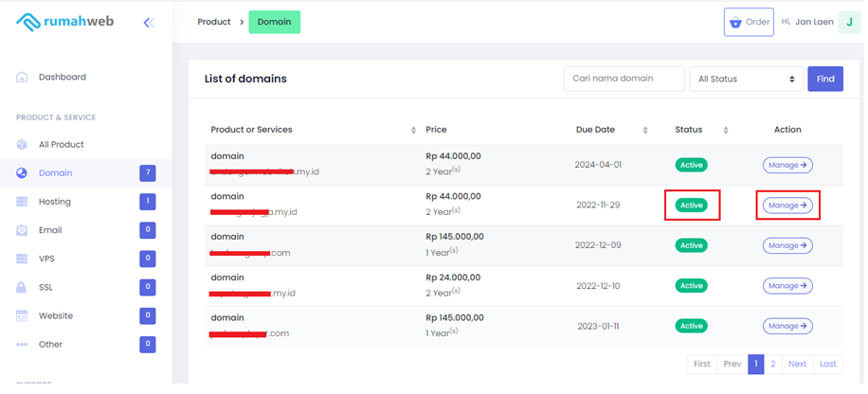
Task: Jump to the Last pagination page
Action: [x=827, y=364]
